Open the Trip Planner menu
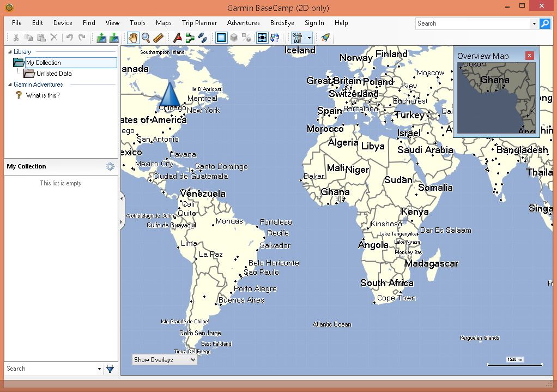557x392 pixels. 199,23
